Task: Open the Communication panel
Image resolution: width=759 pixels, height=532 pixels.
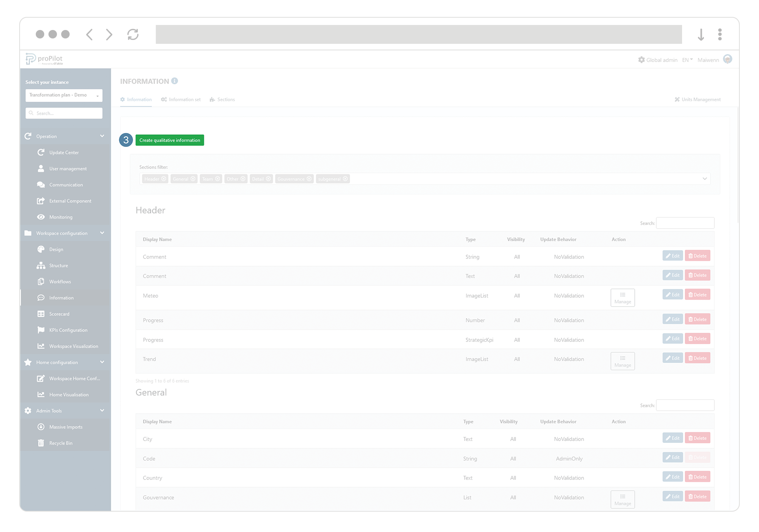Action: [x=66, y=185]
